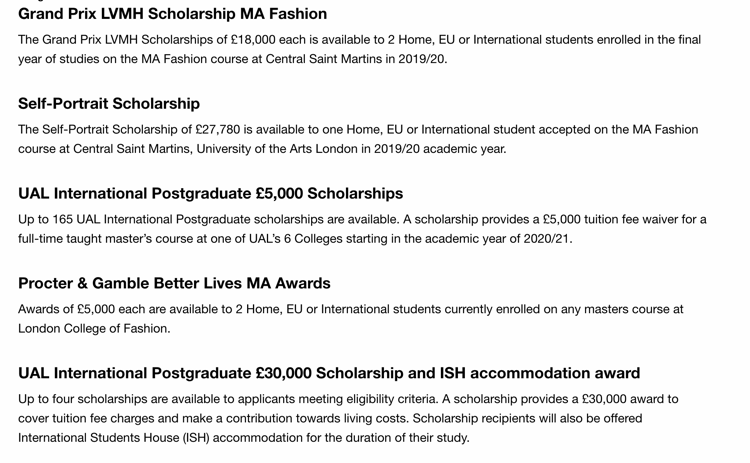Click the Self-Portrait Scholarship heading

[x=109, y=104]
